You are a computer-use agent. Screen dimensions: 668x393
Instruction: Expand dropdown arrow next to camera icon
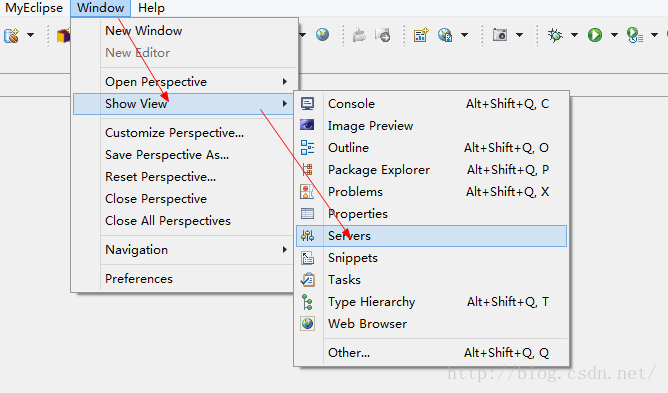[x=519, y=35]
